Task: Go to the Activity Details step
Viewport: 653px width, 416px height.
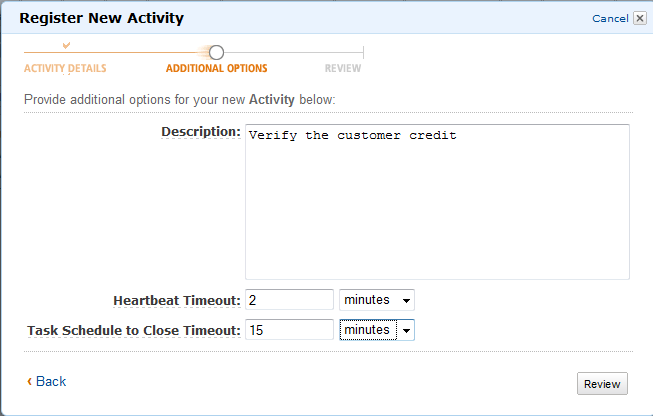Action: click(65, 69)
